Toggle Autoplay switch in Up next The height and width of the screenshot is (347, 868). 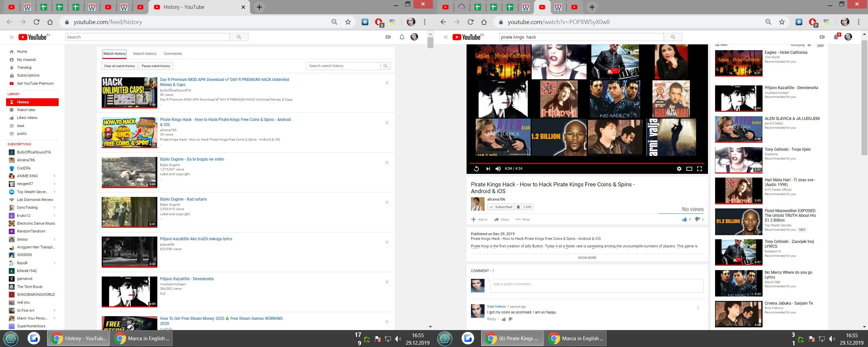821,45
